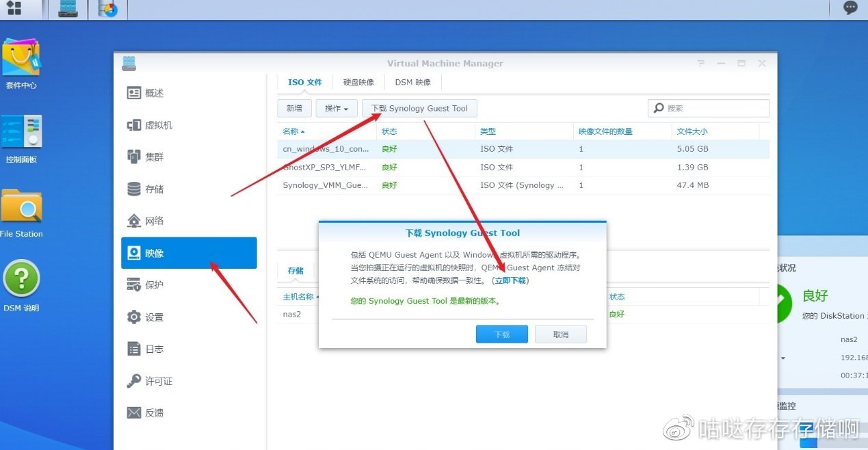The image size is (868, 450).
Task: Click the Storage Analyzer taskbar icon
Action: [x=108, y=9]
